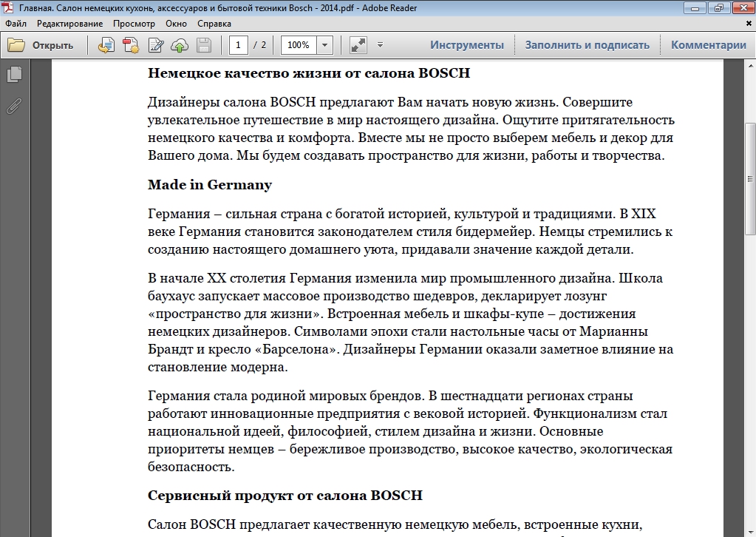756x537 pixels.
Task: Click the heading 'Немецкое качество жизни от салона BOSCH'
Action: [309, 72]
